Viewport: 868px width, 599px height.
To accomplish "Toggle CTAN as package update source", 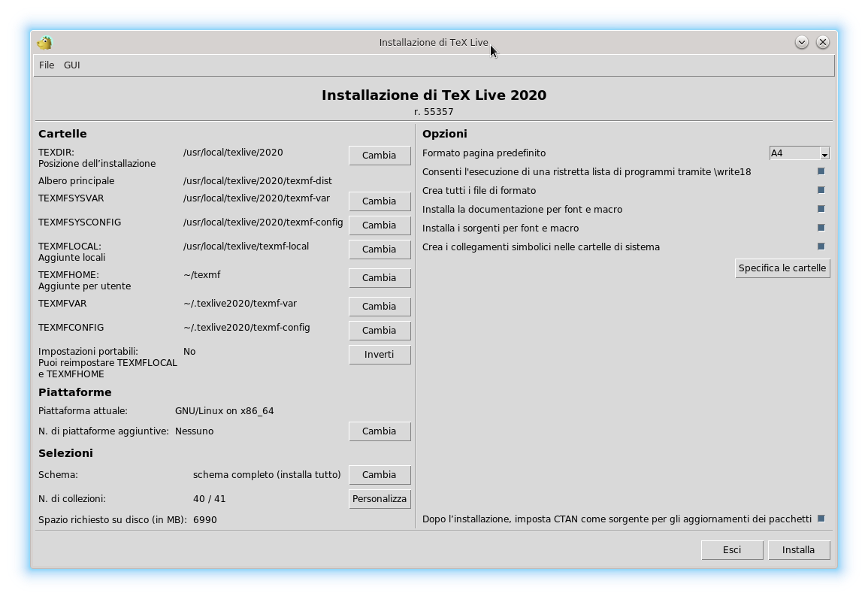I will pos(821,519).
